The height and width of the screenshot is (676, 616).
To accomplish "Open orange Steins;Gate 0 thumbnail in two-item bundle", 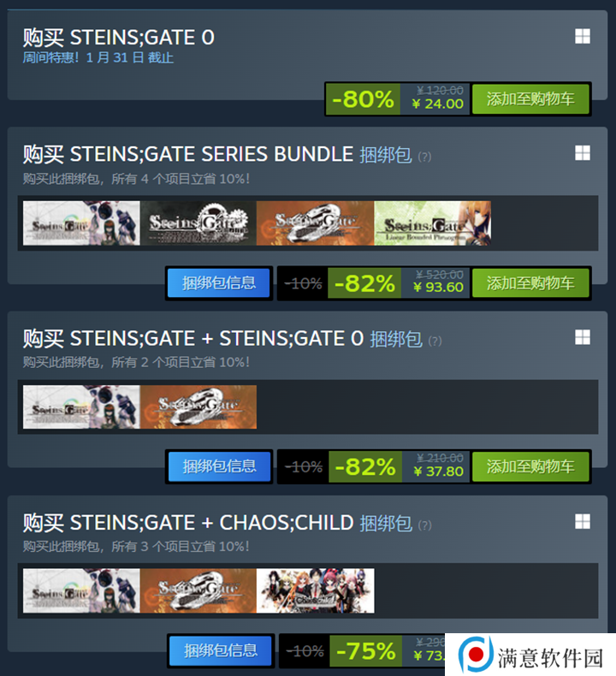I will 198,407.
